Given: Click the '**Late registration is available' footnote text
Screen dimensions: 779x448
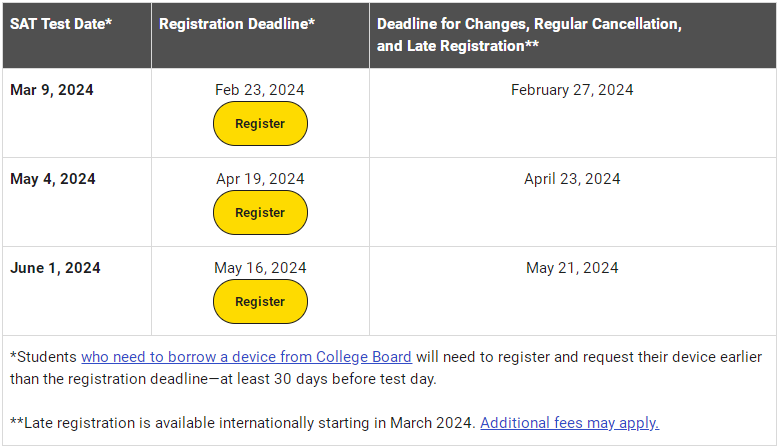Looking at the screenshot, I should (x=117, y=423).
